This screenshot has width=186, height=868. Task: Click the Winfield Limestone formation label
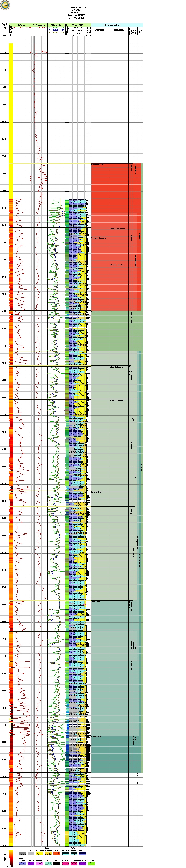coord(117,229)
